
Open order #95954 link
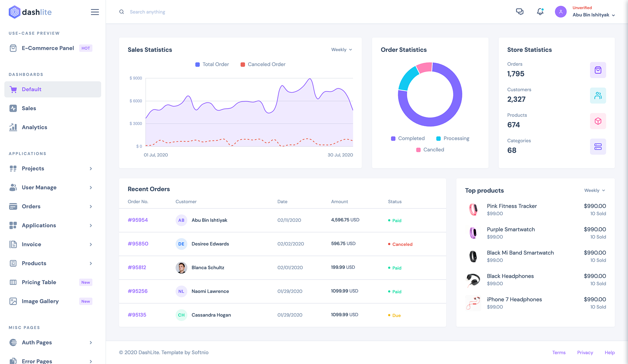tap(138, 220)
